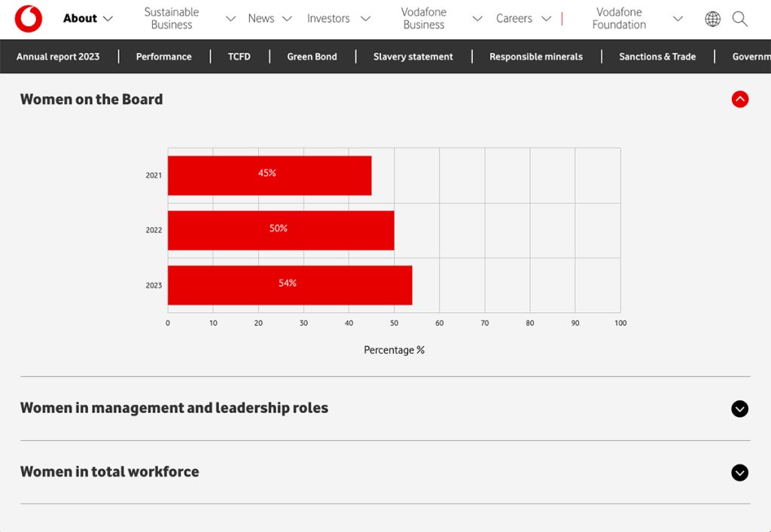Click the Women in total workforce heading
The width and height of the screenshot is (771, 532).
pos(110,472)
